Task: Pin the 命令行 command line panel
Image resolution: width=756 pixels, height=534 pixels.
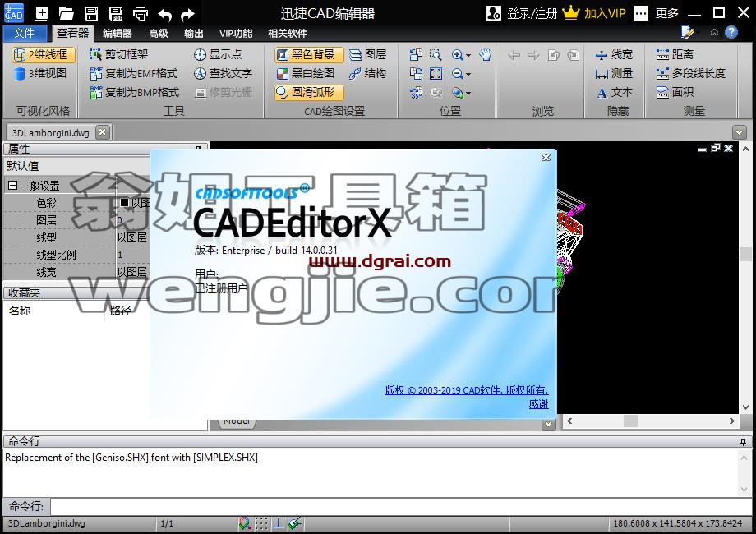Action: click(x=743, y=441)
